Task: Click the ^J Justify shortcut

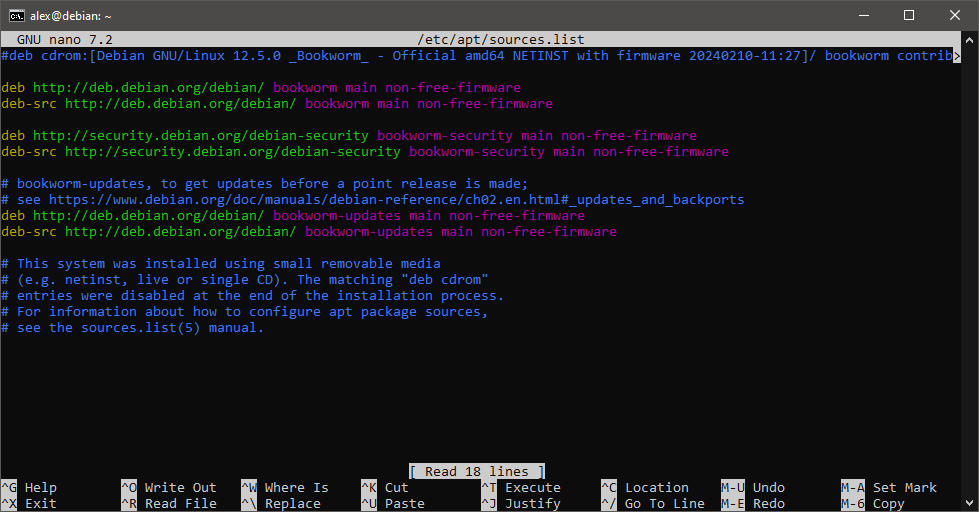Action: 520,504
